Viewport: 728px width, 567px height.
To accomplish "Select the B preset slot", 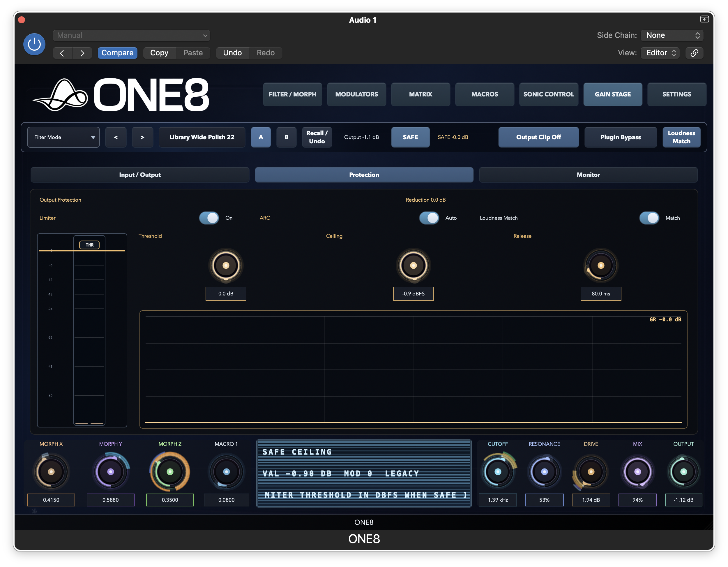I will pyautogui.click(x=286, y=137).
